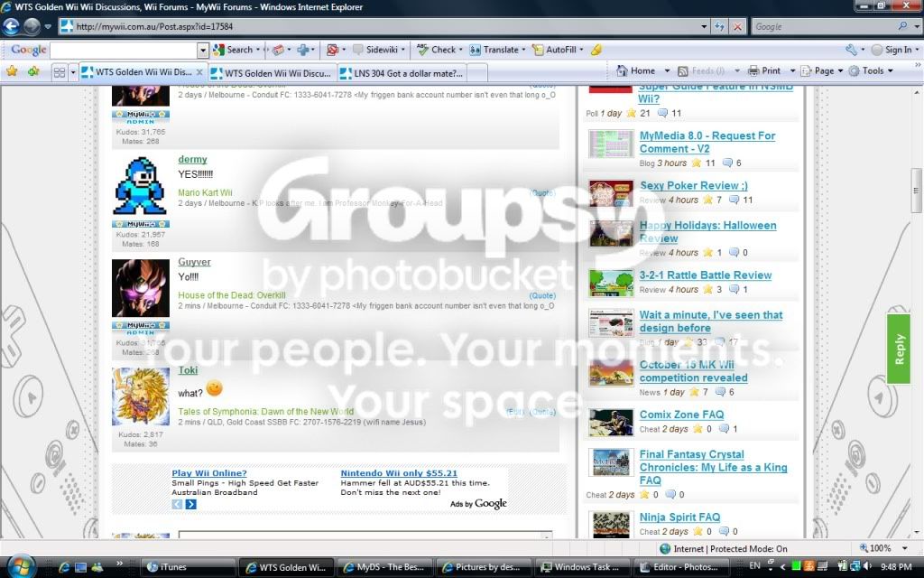Click the Add to Favorites icon
924x578 pixels.
point(33,71)
